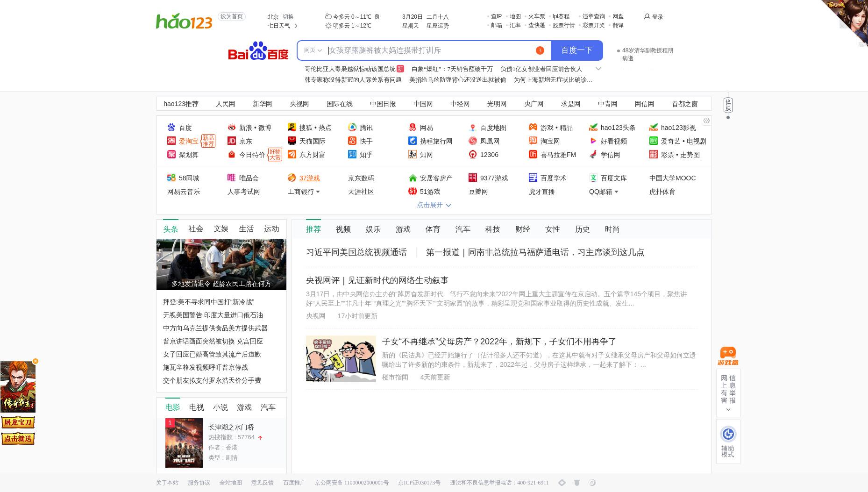Close the floating game advertisement
The height and width of the screenshot is (492, 868).
point(36,361)
